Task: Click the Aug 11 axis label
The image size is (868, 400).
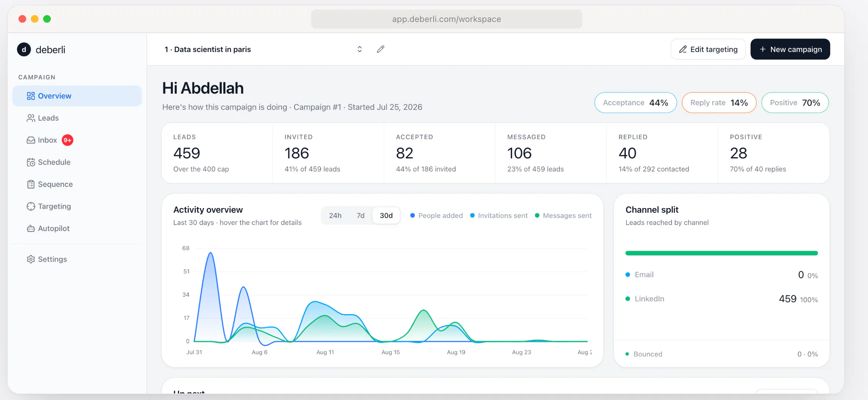Action: 325,352
